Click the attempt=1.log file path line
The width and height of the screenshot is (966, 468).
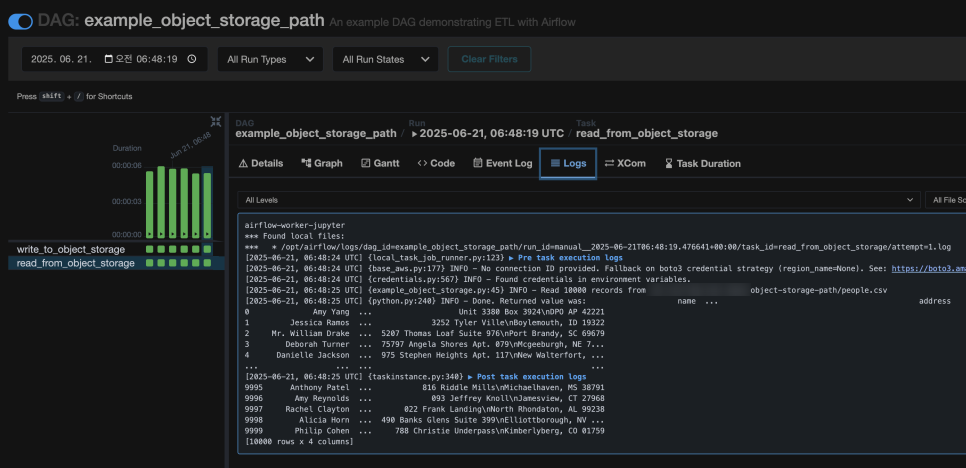[x=598, y=246]
